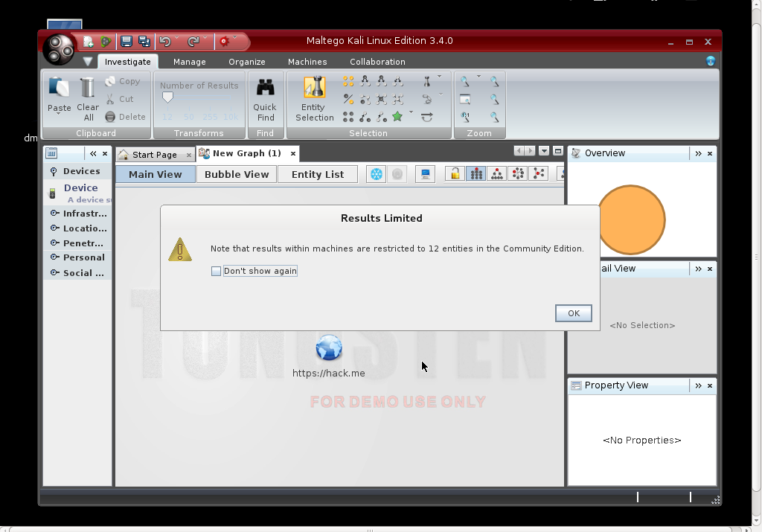
Task: Collapse the ribbon with the triangle arrow
Action: [88, 61]
